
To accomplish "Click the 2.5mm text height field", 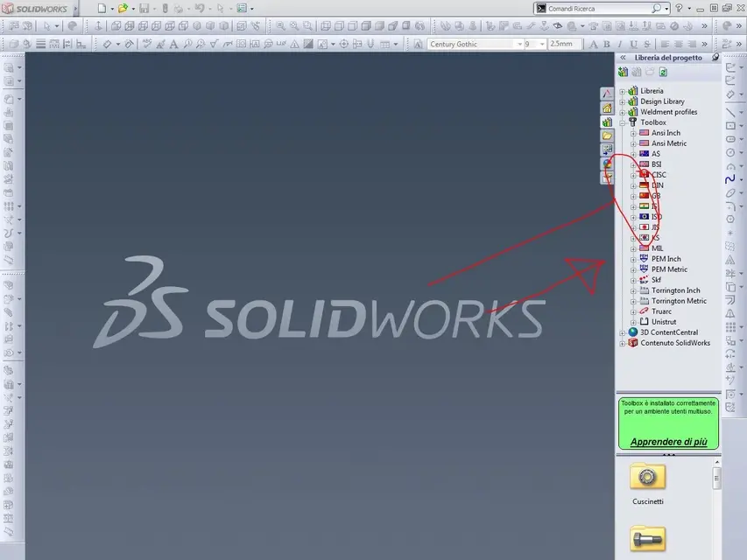I will 565,44.
